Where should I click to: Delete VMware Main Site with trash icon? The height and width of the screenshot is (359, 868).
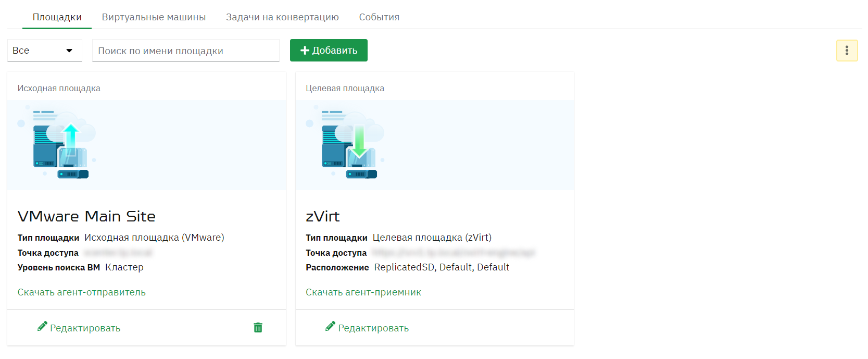[258, 328]
